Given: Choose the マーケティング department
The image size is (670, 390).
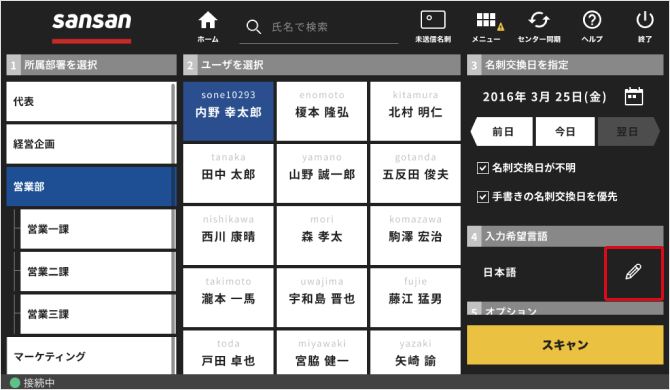Looking at the screenshot, I should point(91,355).
